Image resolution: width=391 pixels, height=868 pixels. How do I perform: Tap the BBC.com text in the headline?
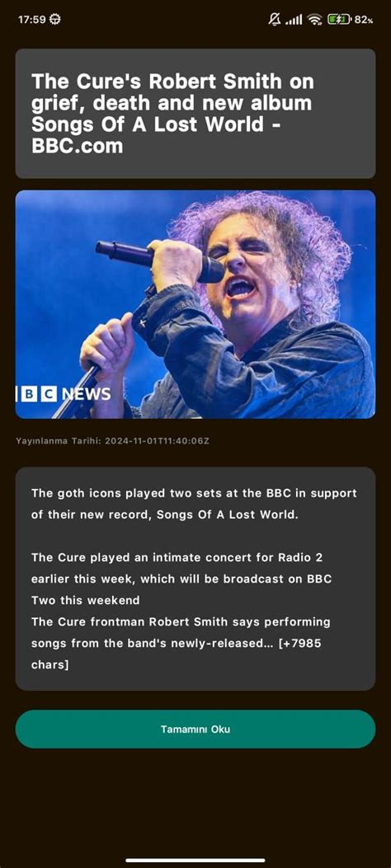click(77, 146)
